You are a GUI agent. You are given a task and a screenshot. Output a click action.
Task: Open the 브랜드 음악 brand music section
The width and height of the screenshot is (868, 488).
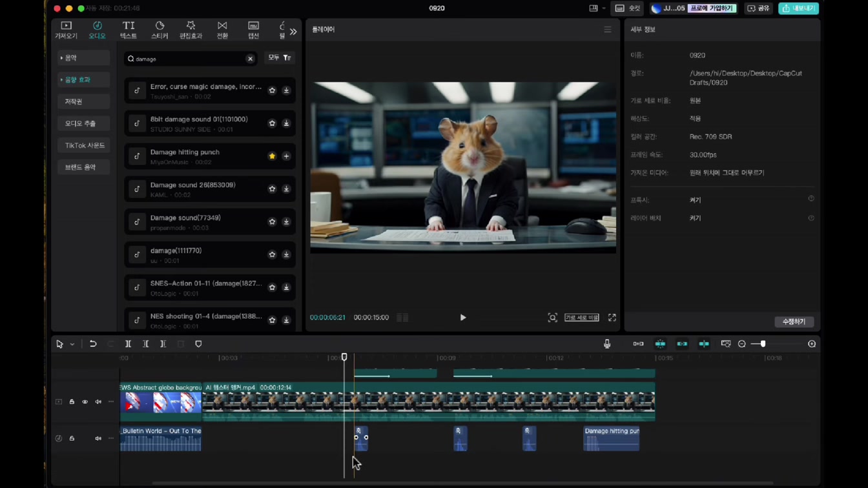tap(84, 167)
